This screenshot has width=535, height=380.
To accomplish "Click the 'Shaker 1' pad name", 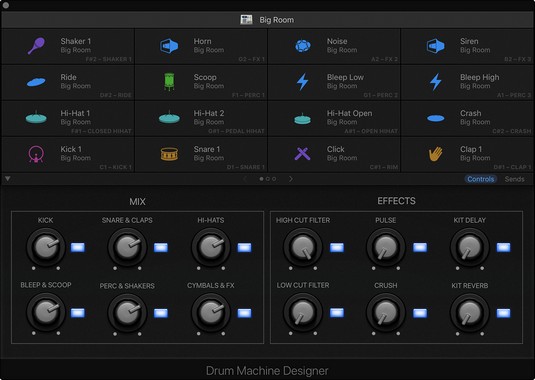I will tap(76, 41).
